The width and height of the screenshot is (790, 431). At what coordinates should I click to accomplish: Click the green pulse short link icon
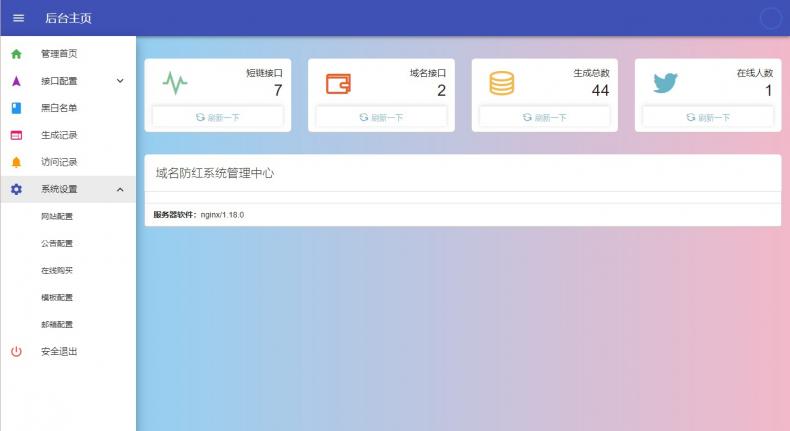click(x=175, y=83)
